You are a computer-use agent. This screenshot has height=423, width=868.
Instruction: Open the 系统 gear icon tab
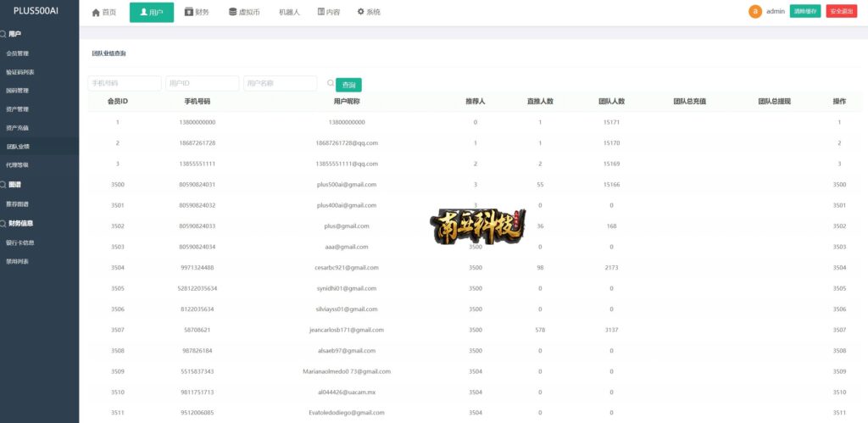coord(369,12)
